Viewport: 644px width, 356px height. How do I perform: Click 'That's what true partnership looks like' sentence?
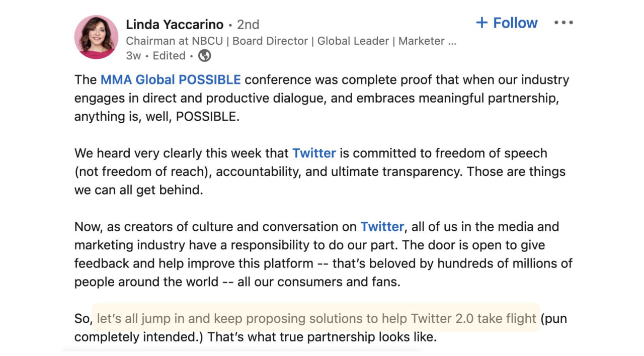pos(322,337)
